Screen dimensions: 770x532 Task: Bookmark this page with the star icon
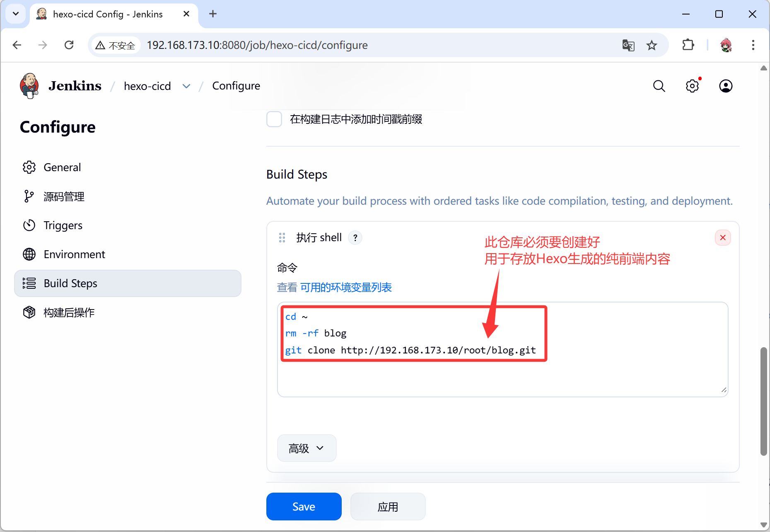coord(652,45)
